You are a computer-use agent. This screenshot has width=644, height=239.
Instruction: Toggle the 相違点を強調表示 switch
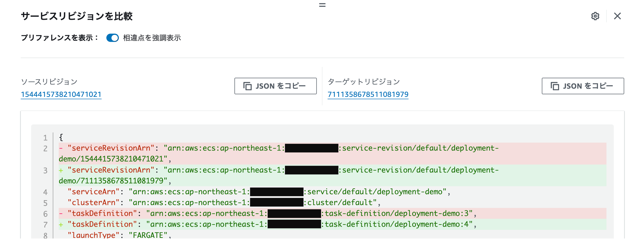point(113,38)
